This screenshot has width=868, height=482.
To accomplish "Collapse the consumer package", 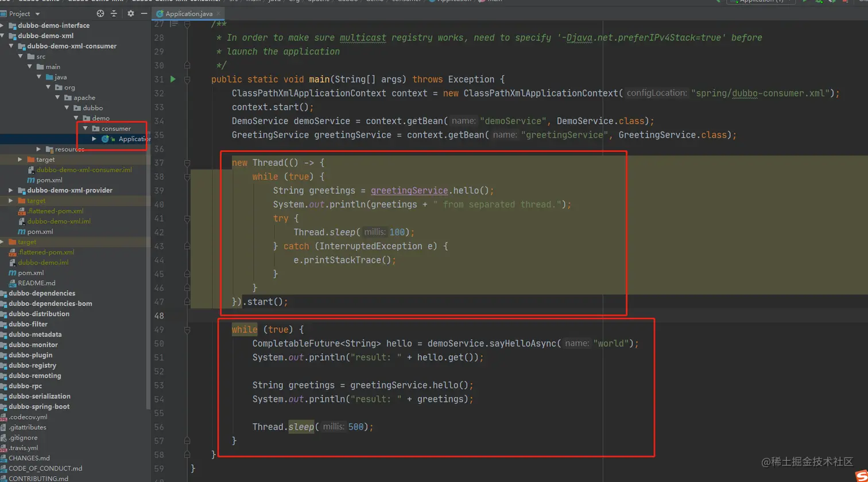I will (x=85, y=129).
